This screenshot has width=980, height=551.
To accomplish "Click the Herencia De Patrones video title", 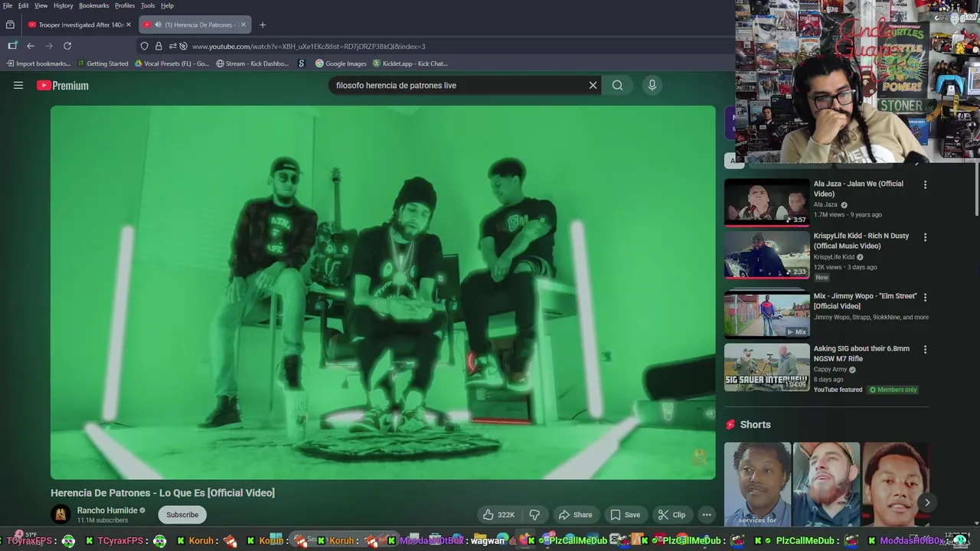I will 162,494.
